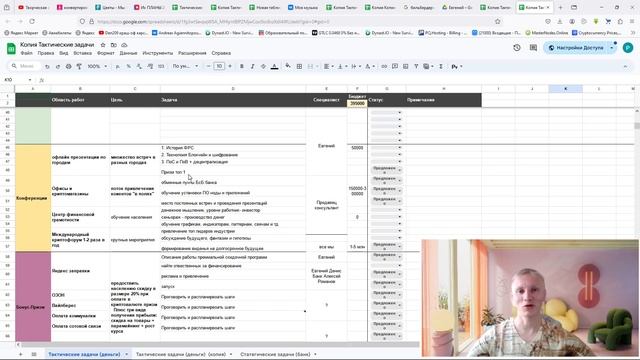Image resolution: width=640 pixels, height=360 pixels.
Task: Pick text color with underlined A
Action: [274, 66]
